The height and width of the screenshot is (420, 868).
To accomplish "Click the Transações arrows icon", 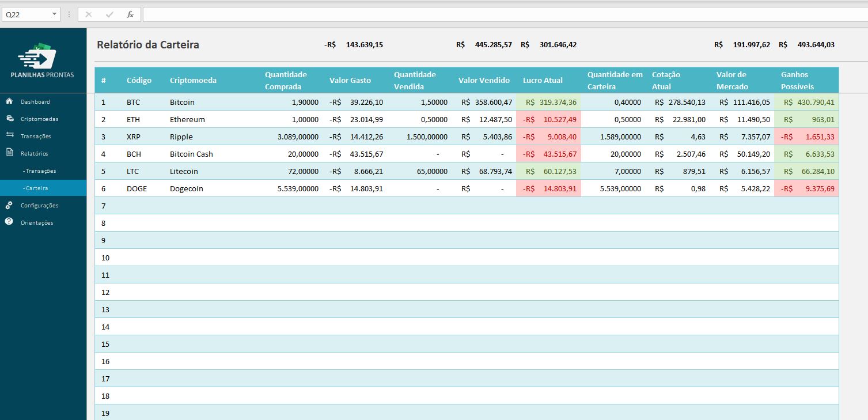I will click(x=9, y=136).
